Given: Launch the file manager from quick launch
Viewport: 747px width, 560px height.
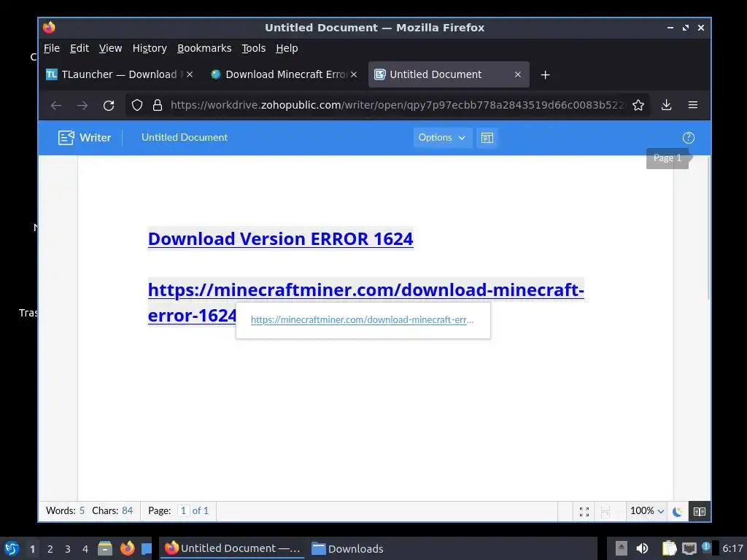Looking at the screenshot, I should (105, 548).
